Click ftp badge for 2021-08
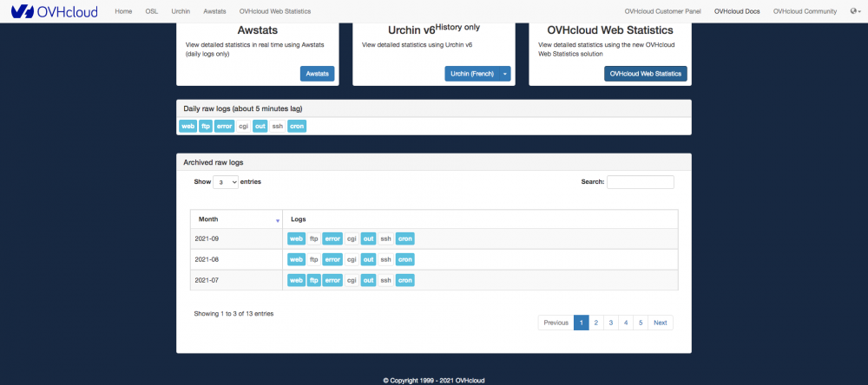 (x=314, y=259)
